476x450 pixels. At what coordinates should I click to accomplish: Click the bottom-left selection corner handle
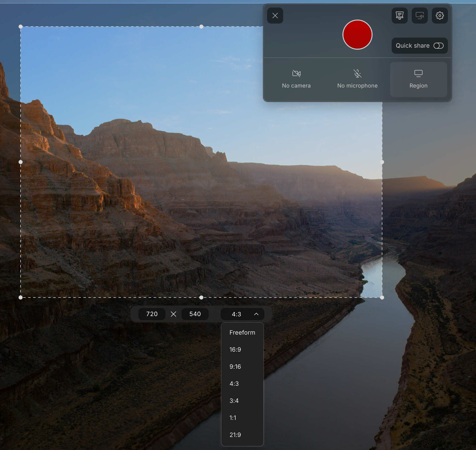(x=21, y=297)
